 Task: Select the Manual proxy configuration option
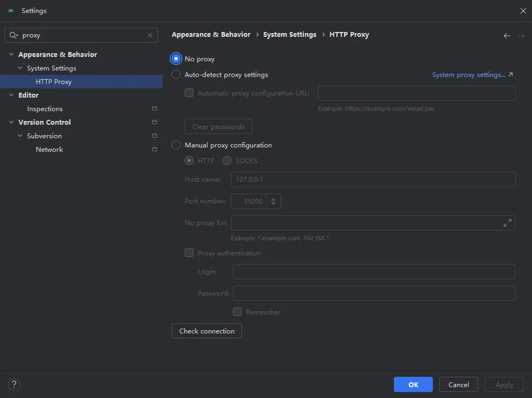point(176,145)
